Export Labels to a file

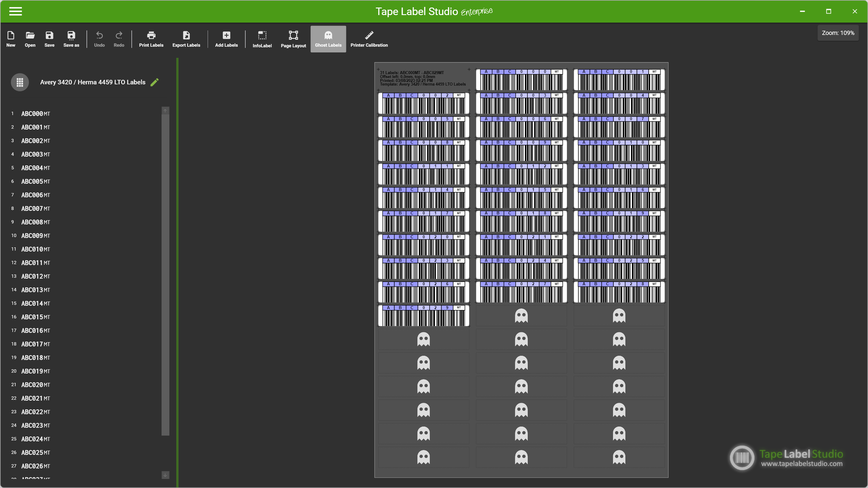[186, 39]
